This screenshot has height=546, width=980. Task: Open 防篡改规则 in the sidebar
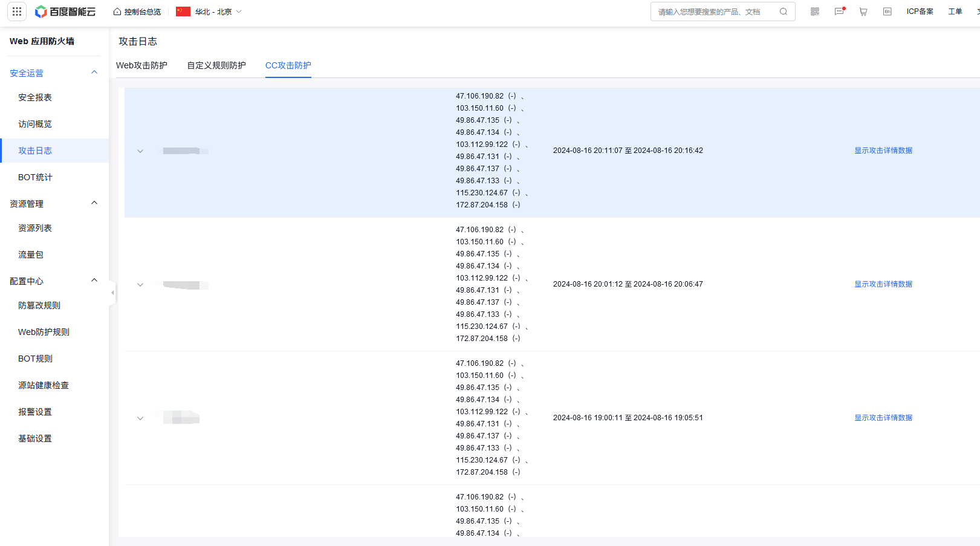point(39,305)
